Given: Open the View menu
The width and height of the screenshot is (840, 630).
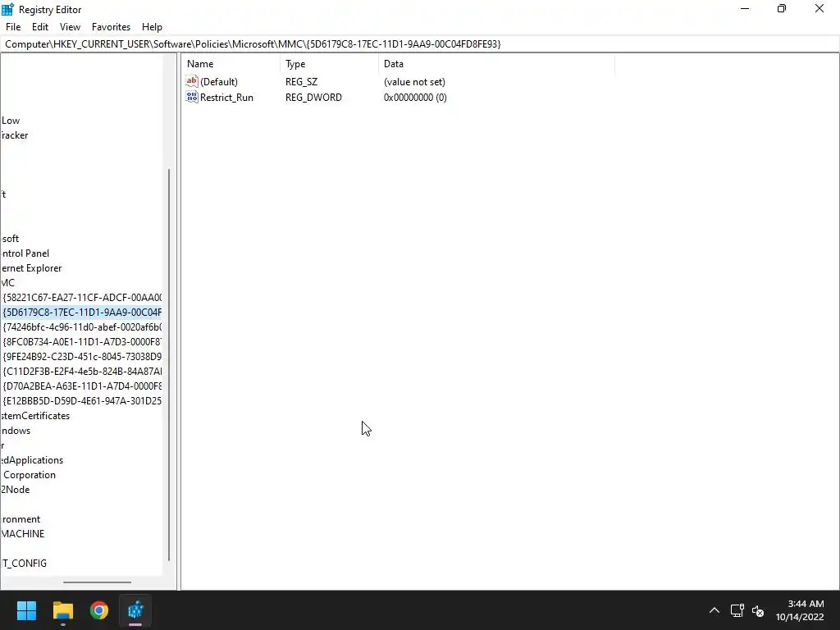Looking at the screenshot, I should pyautogui.click(x=71, y=27).
